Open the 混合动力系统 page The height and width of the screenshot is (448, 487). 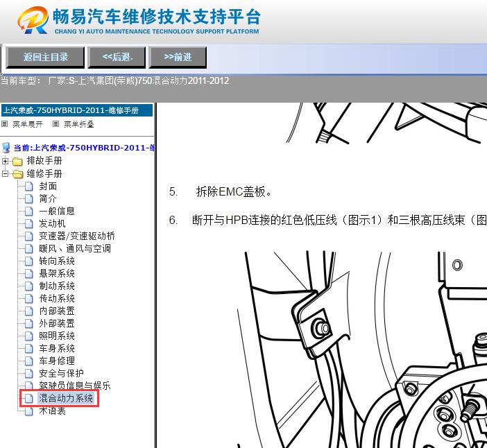point(66,398)
